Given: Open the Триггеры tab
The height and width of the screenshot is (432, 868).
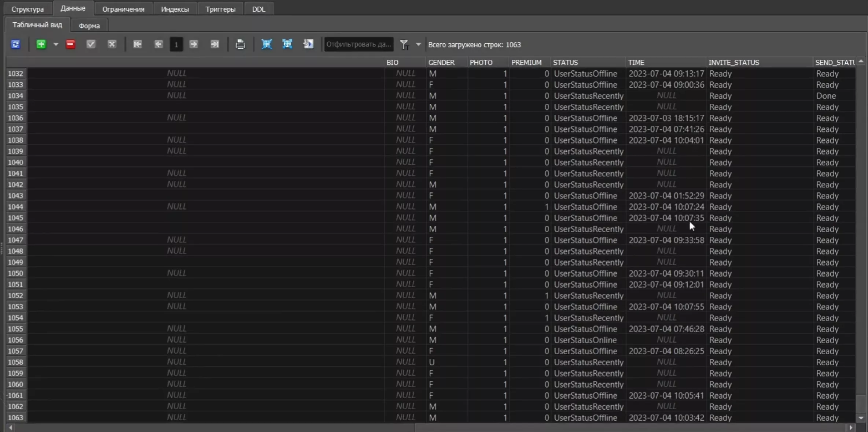Looking at the screenshot, I should point(220,9).
